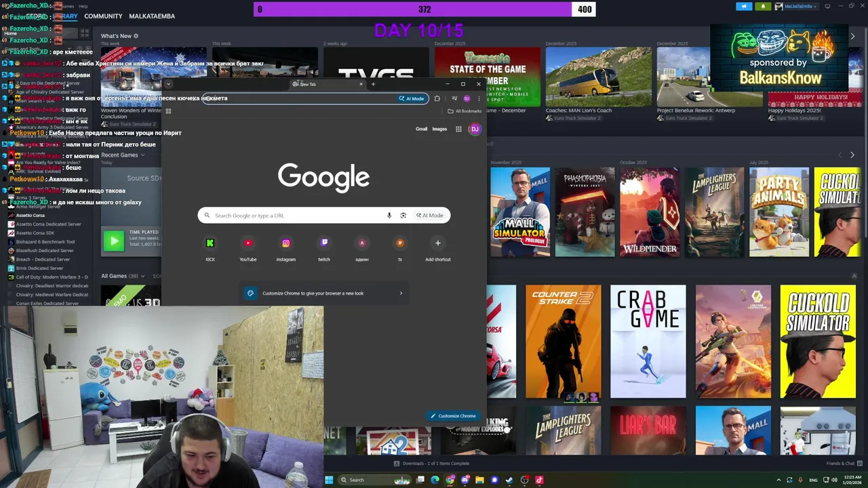Open Party Animals game cover
868x488 pixels.
[x=779, y=212]
